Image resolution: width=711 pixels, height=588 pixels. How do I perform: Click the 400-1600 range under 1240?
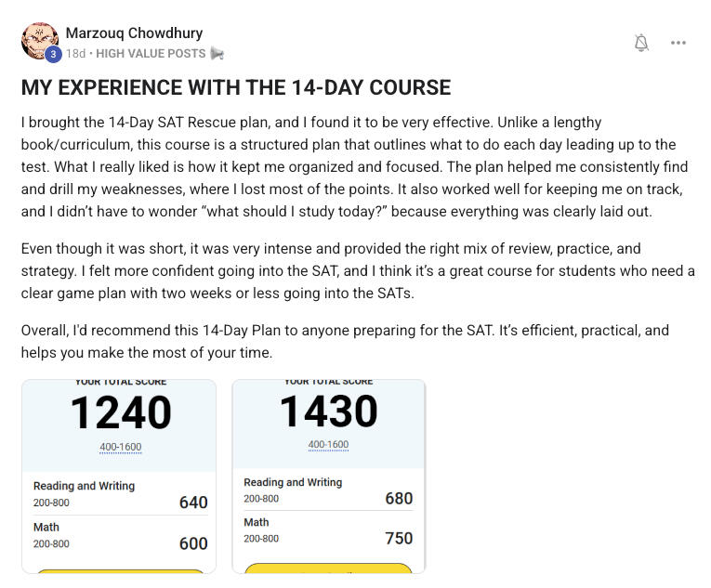click(x=121, y=448)
